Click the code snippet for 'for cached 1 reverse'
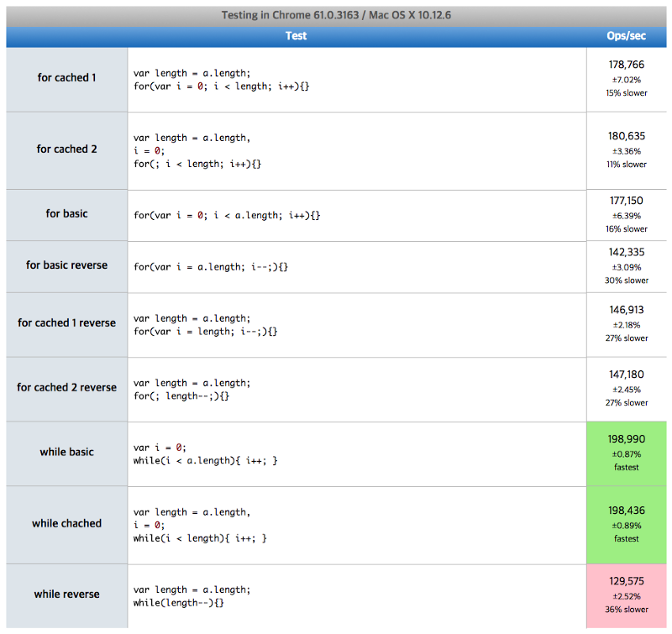 point(205,325)
